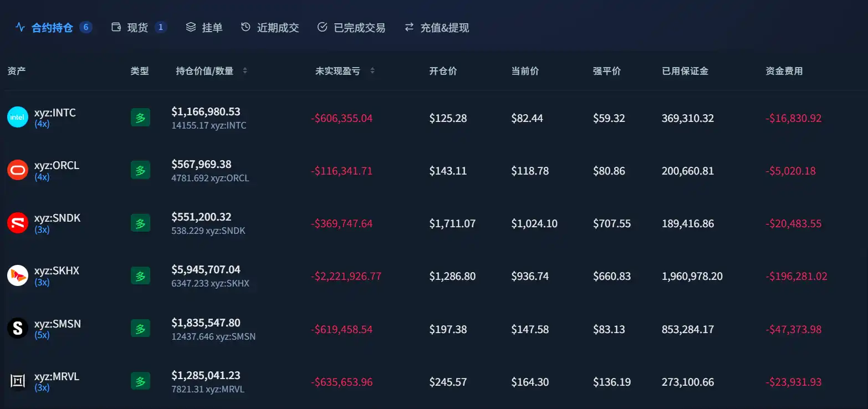Open the xyz:INTC asset name
868x409 pixels.
55,113
